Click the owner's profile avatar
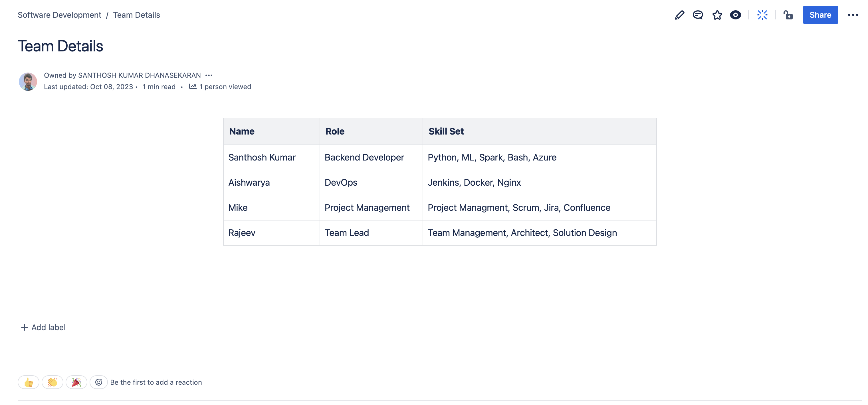The height and width of the screenshot is (405, 868). click(28, 81)
